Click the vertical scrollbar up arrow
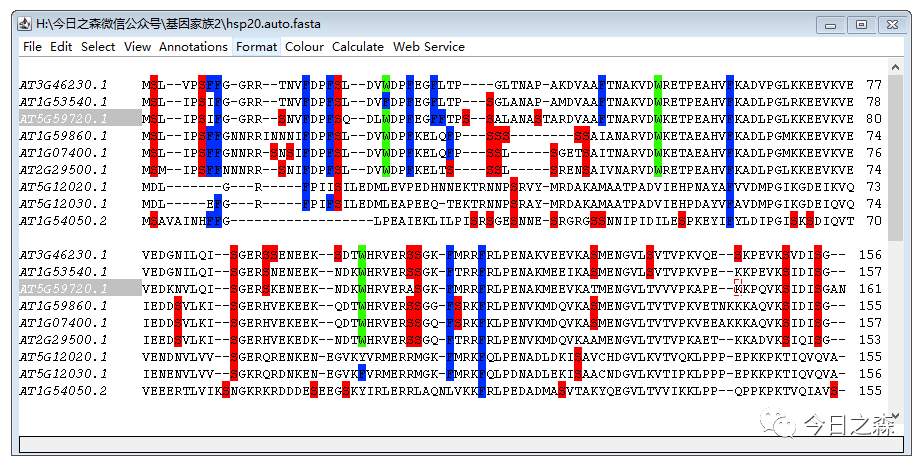 pos(895,69)
